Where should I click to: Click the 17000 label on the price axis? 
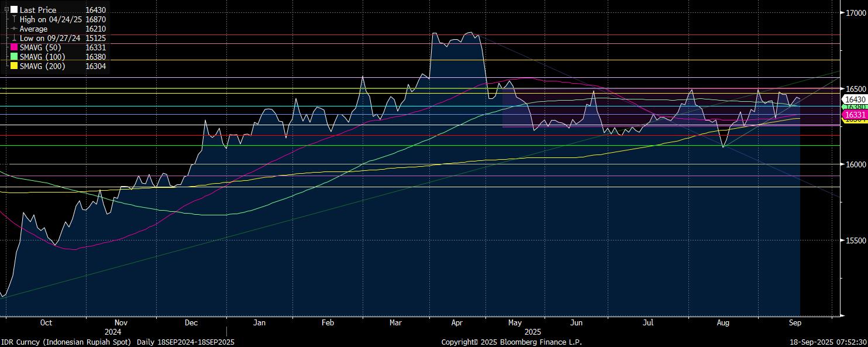[855, 12]
